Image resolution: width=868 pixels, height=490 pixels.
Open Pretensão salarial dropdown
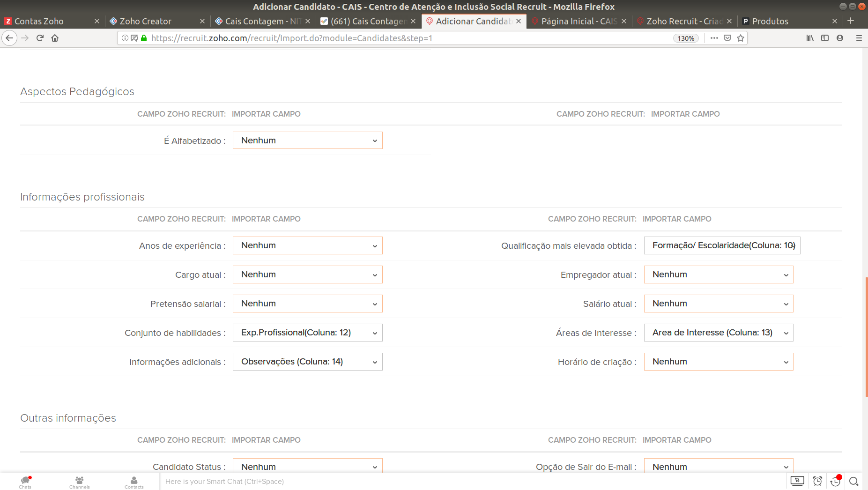coord(308,304)
